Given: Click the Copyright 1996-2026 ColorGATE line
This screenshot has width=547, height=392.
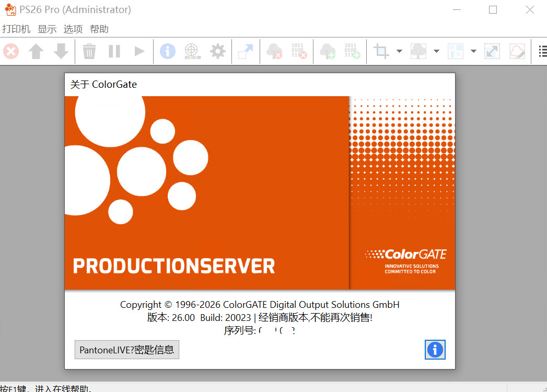Looking at the screenshot, I should click(x=260, y=305).
